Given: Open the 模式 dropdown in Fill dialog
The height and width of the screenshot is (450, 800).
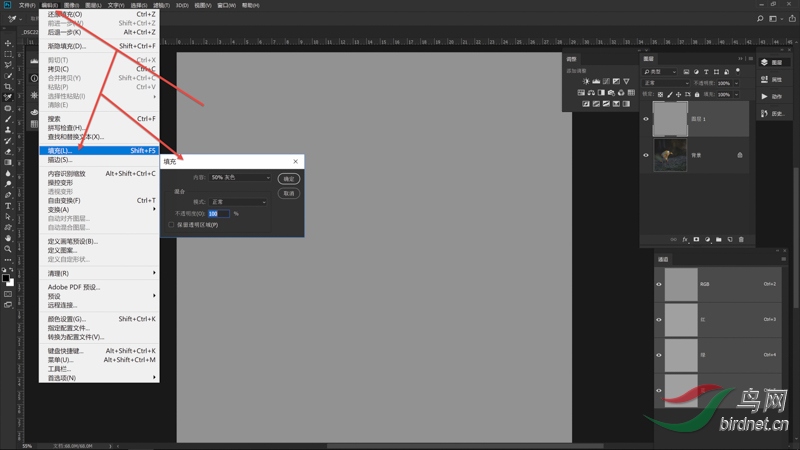Looking at the screenshot, I should pos(238,202).
